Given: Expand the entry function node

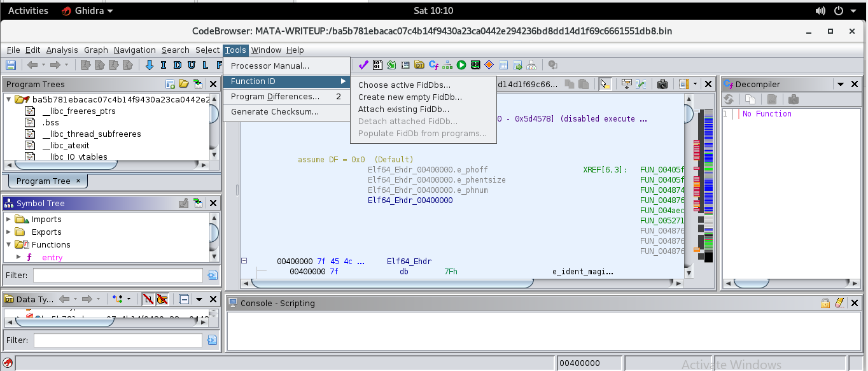Looking at the screenshot, I should (x=19, y=256).
